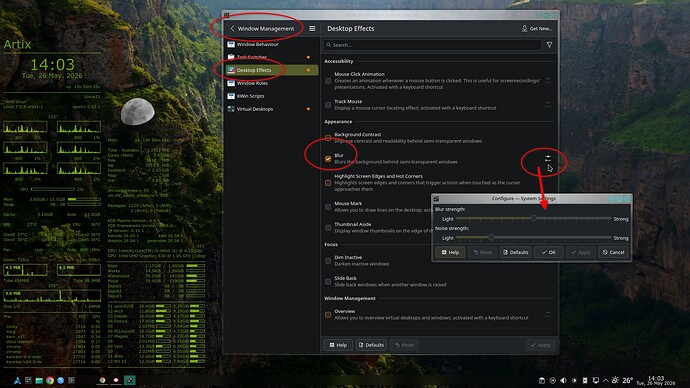This screenshot has width=690, height=388.
Task: Go back via Window Management header
Action: [262, 29]
